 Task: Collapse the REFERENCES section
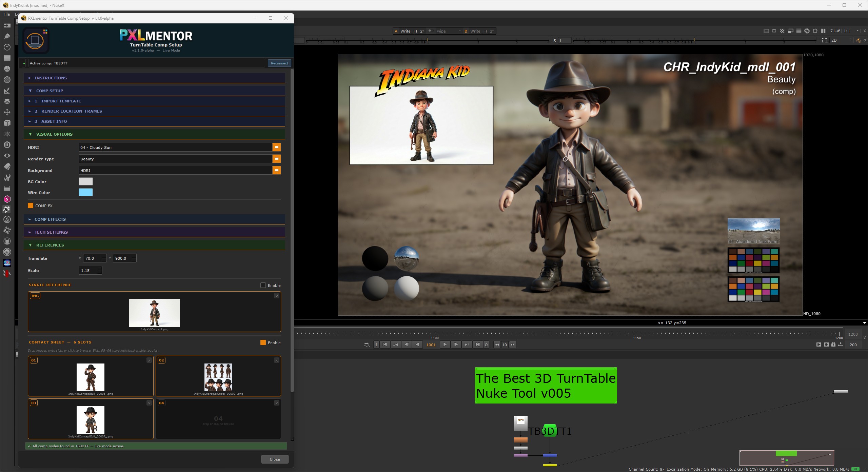pos(154,245)
